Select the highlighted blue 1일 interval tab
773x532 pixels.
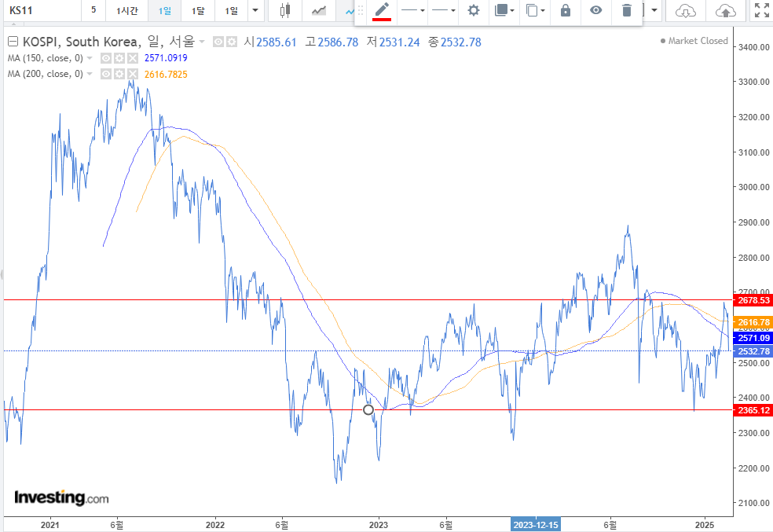165,10
